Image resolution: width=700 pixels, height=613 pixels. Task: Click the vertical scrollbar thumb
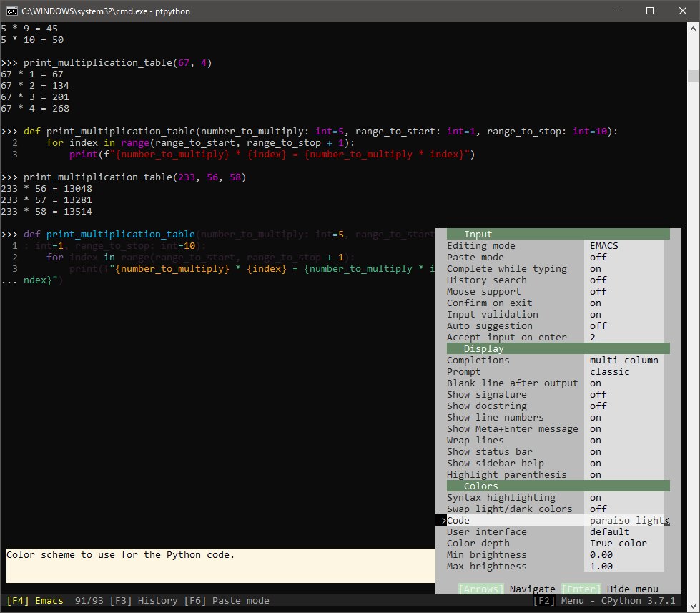pyautogui.click(x=693, y=76)
